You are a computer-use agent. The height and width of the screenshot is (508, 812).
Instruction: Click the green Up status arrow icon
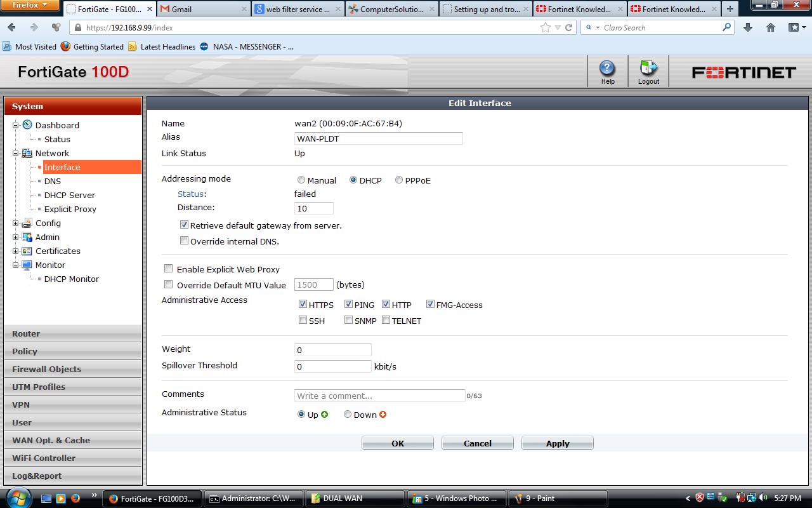point(325,415)
